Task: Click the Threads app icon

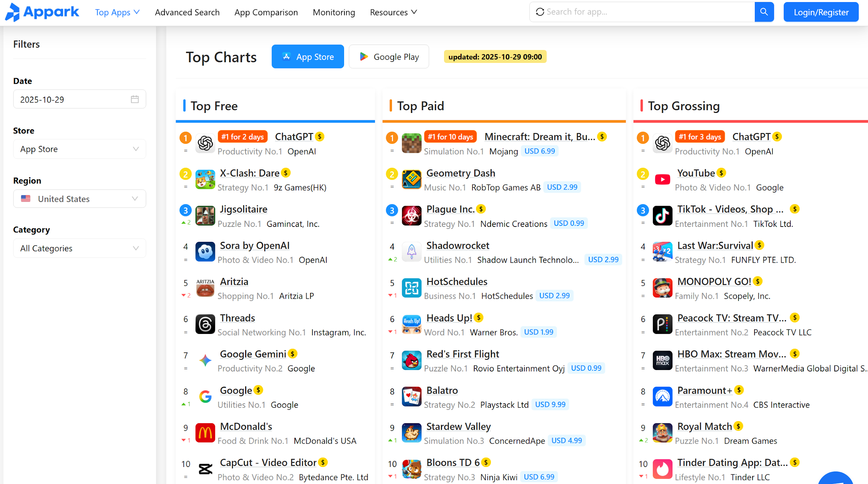Action: point(205,324)
